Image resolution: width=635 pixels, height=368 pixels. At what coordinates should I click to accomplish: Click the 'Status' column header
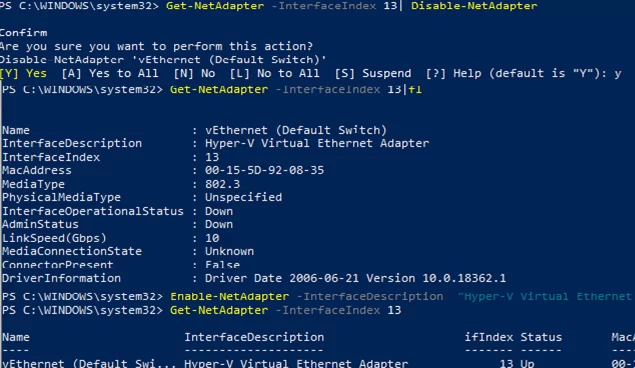tap(541, 337)
